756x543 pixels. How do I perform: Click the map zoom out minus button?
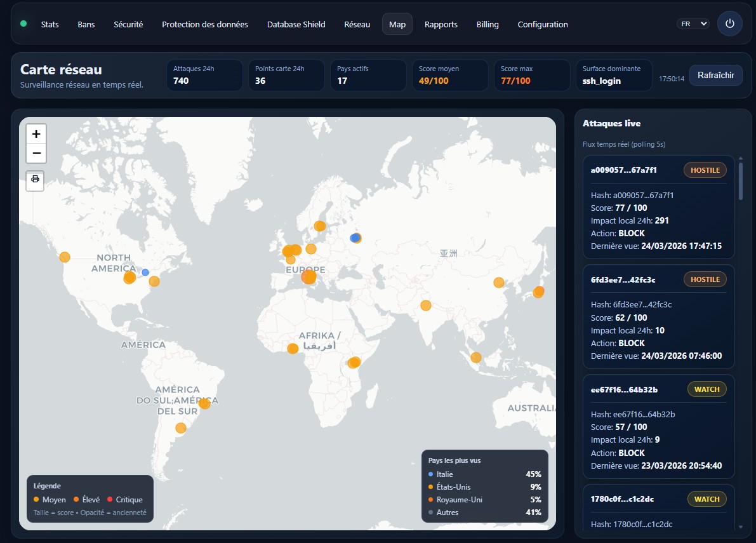coord(36,153)
